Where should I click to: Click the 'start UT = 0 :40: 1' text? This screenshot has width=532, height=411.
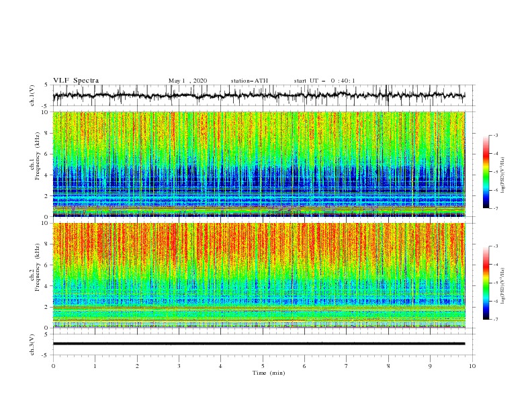pyautogui.click(x=324, y=81)
